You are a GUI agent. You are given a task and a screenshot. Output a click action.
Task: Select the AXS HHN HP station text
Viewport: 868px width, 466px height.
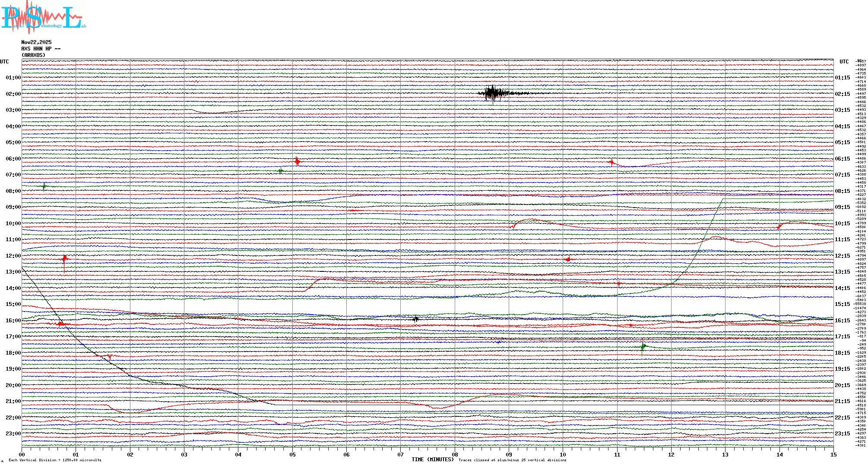click(41, 49)
